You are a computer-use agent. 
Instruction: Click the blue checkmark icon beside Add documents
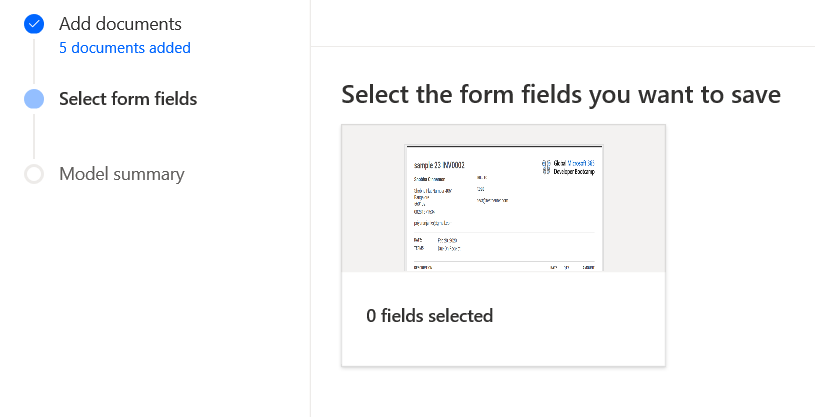pyautogui.click(x=34, y=24)
